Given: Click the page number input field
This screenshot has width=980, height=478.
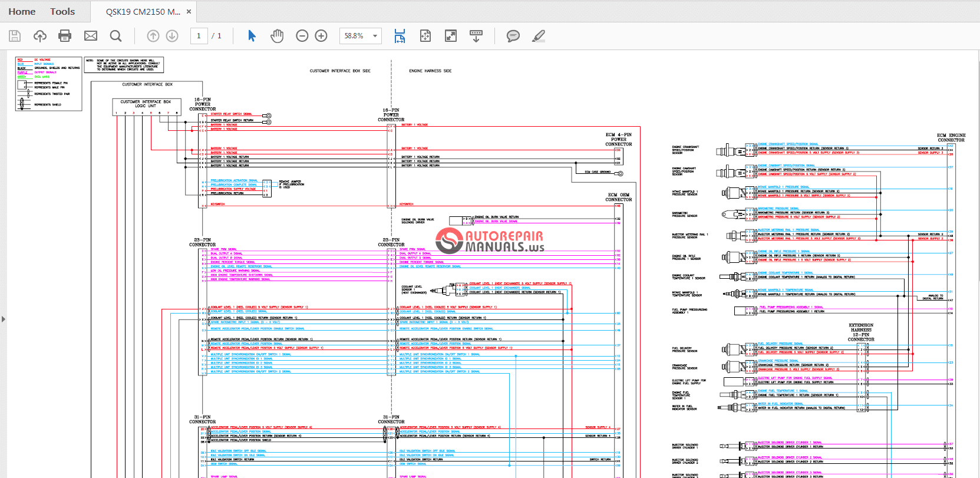Looking at the screenshot, I should (x=199, y=36).
